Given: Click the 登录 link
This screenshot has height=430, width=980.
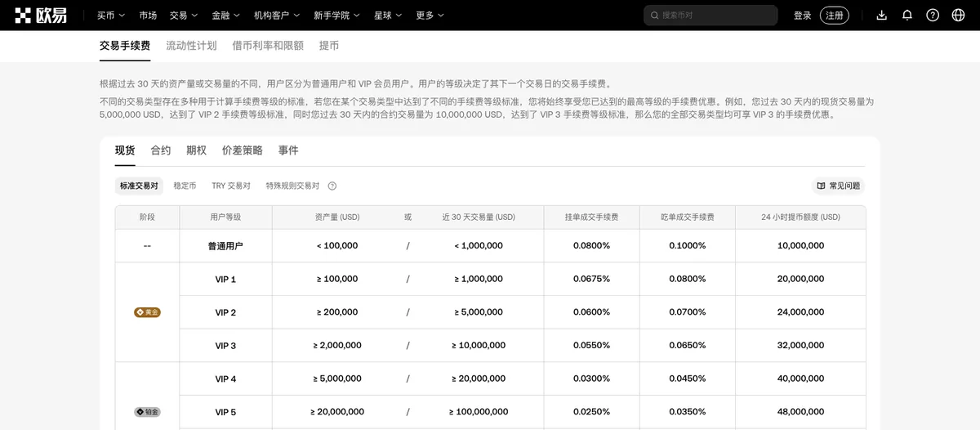Looking at the screenshot, I should (x=802, y=15).
